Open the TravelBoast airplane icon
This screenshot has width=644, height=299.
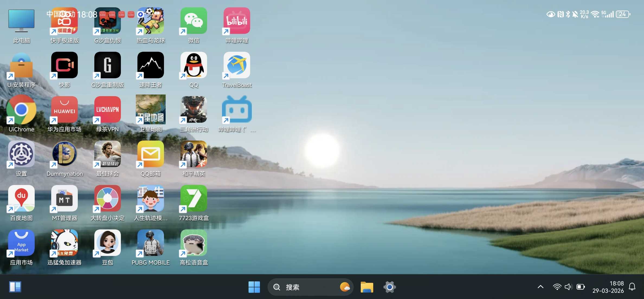click(237, 65)
